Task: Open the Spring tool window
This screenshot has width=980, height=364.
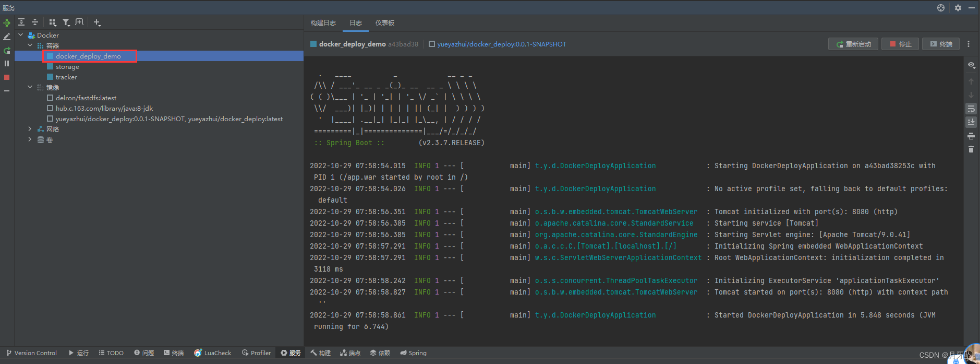Action: tap(413, 353)
